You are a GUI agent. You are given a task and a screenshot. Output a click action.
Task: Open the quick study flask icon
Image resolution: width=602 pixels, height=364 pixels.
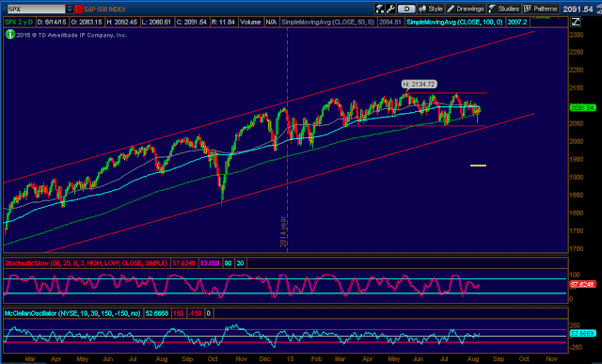(380, 8)
